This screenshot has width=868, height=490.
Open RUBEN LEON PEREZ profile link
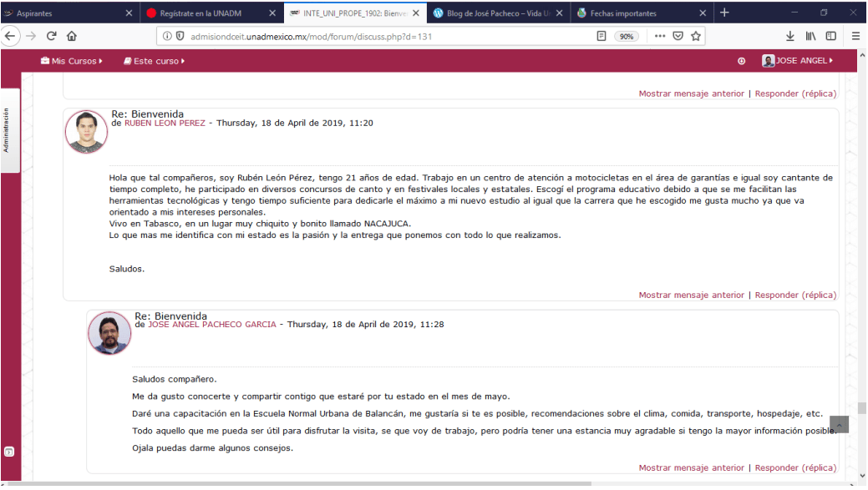[x=164, y=123]
